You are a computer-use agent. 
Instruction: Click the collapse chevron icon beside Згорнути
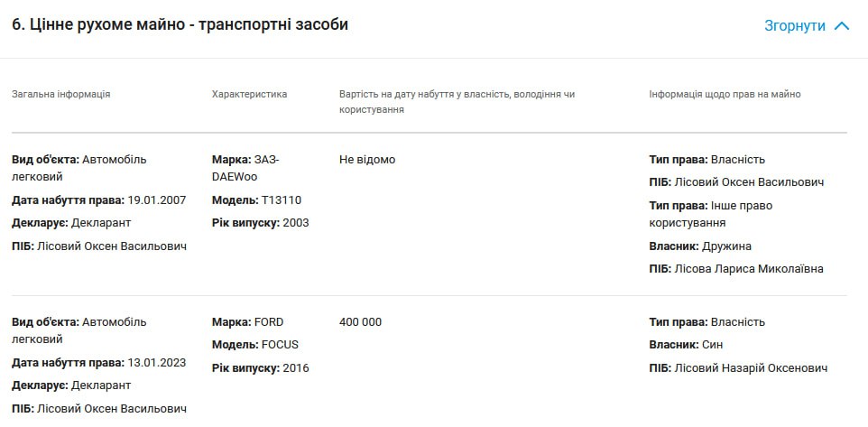[x=842, y=26]
